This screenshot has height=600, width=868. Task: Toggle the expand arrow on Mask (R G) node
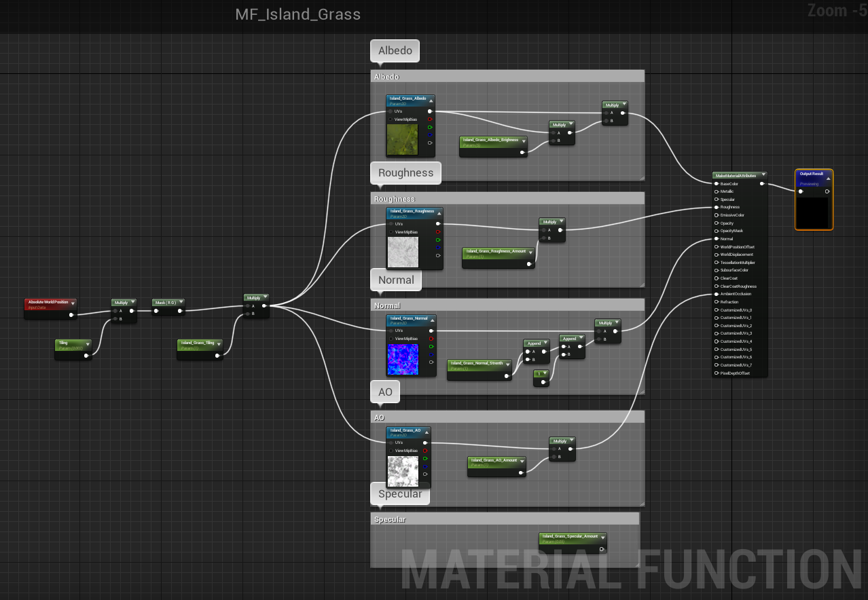(181, 303)
